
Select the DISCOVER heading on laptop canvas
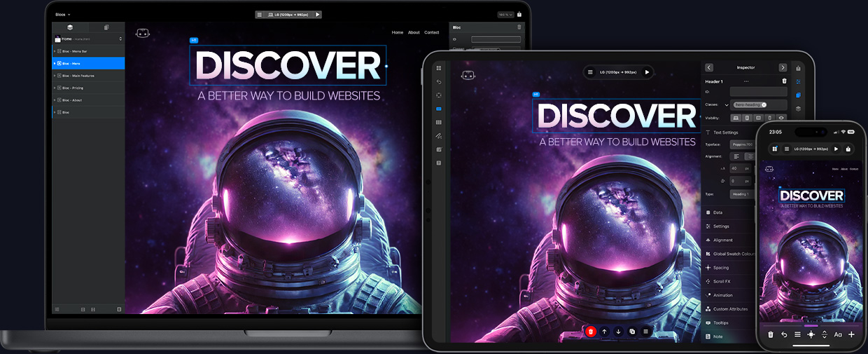288,66
